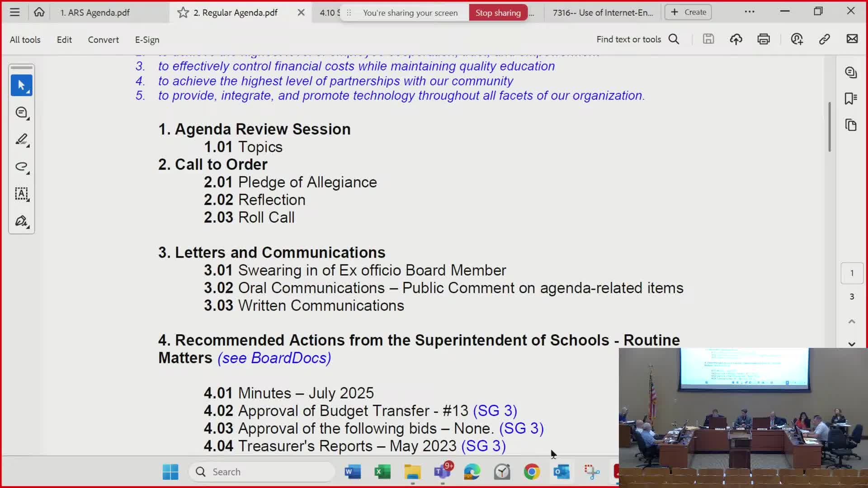
Task: Star the Regular Agenda.pdf tab
Action: click(x=183, y=13)
